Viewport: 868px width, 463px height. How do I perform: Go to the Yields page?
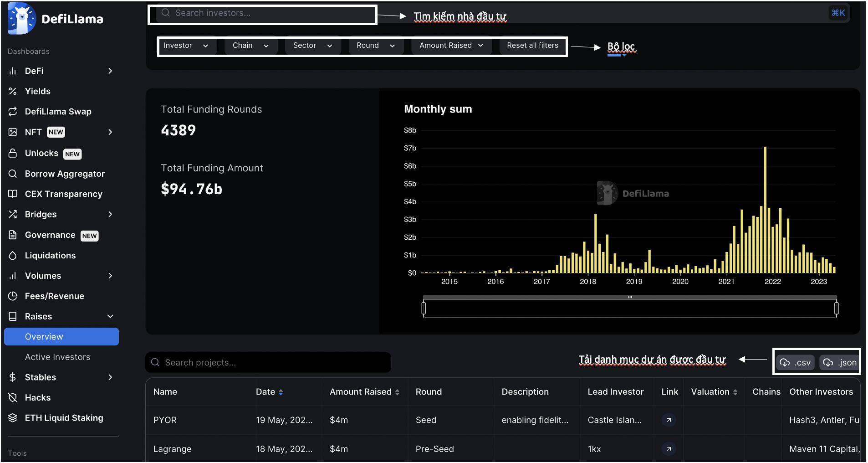tap(38, 91)
